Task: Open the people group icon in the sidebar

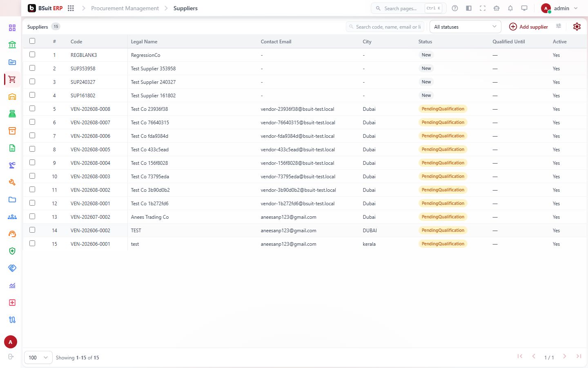Action: pyautogui.click(x=12, y=217)
